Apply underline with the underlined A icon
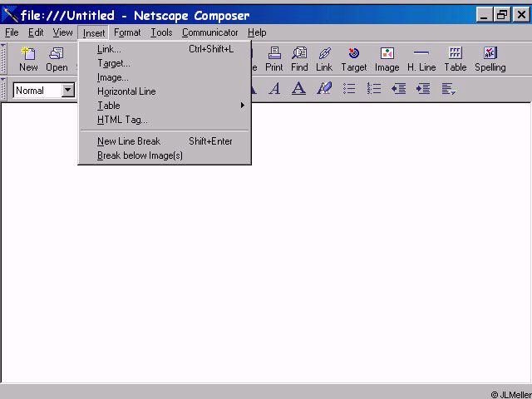The height and width of the screenshot is (399, 532). (x=298, y=89)
